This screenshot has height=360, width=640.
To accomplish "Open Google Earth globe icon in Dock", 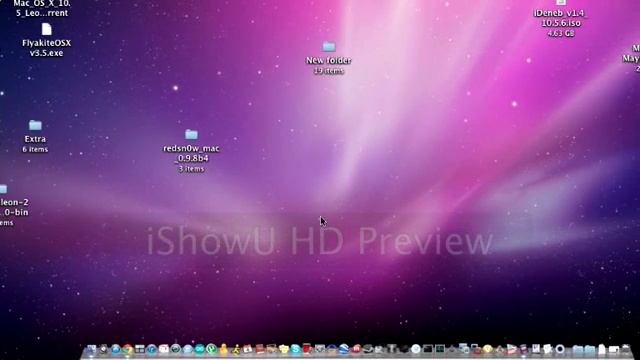I will click(x=343, y=349).
